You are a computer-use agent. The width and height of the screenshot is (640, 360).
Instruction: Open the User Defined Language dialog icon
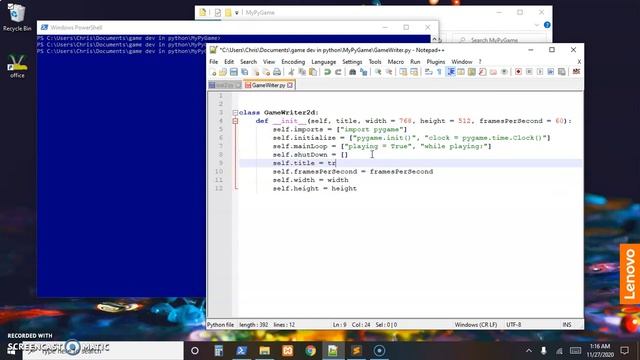(461, 72)
